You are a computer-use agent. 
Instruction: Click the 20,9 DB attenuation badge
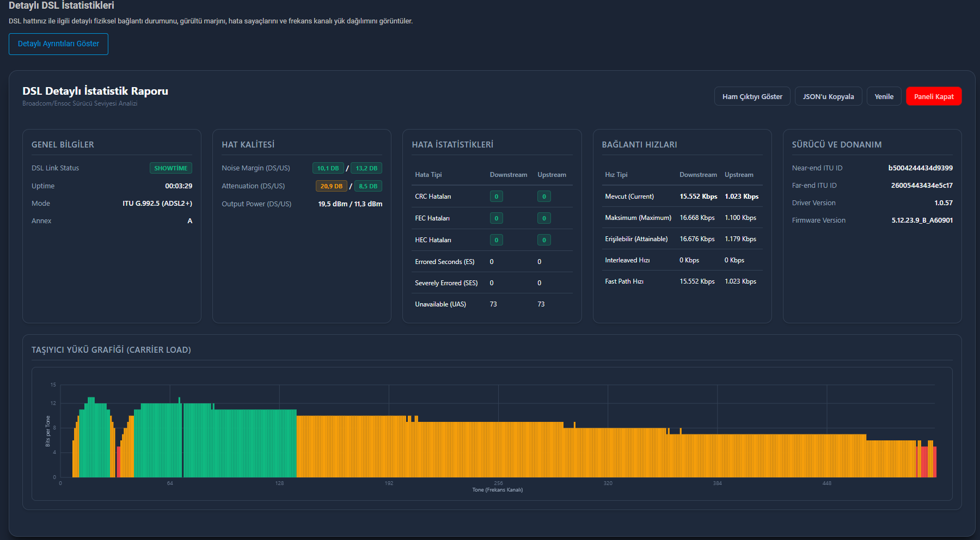click(331, 186)
